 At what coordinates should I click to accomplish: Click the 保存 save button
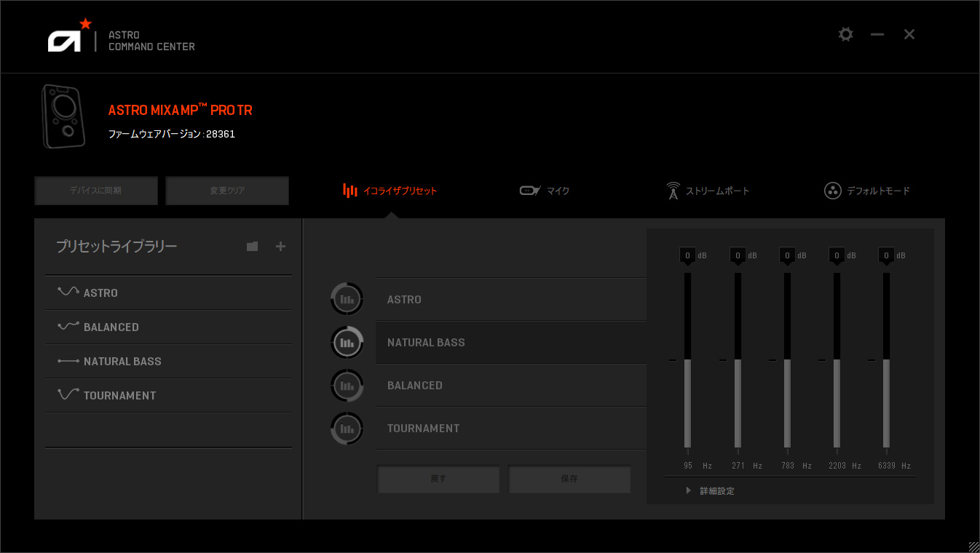pos(569,479)
